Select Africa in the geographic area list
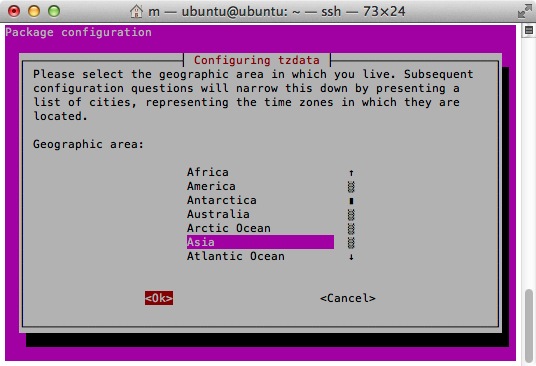The image size is (536, 366). pyautogui.click(x=208, y=172)
